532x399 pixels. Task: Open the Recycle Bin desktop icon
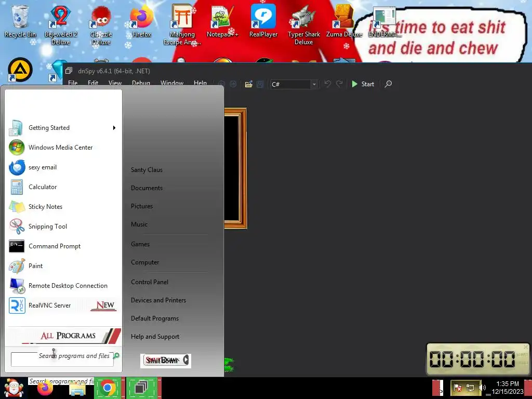point(20,20)
